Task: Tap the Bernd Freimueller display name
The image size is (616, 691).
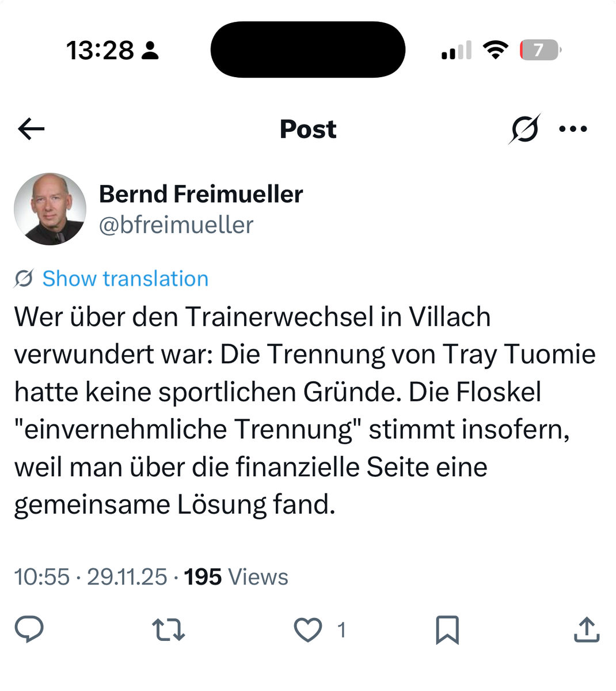Action: coord(201,194)
